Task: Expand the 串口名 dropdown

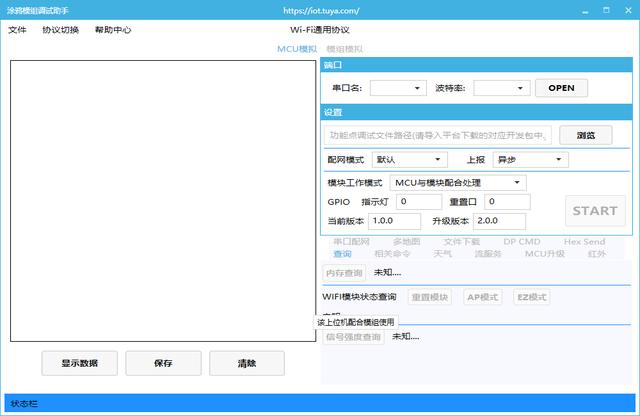Action: tap(398, 88)
